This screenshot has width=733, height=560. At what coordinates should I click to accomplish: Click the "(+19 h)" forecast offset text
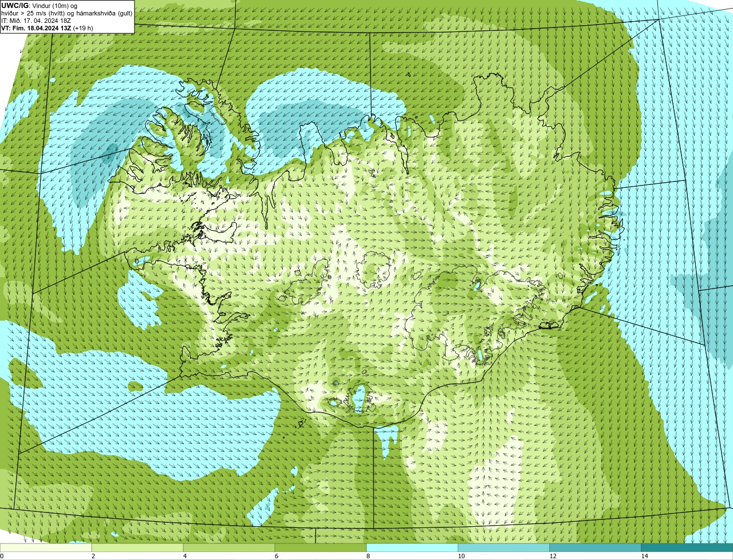point(83,28)
